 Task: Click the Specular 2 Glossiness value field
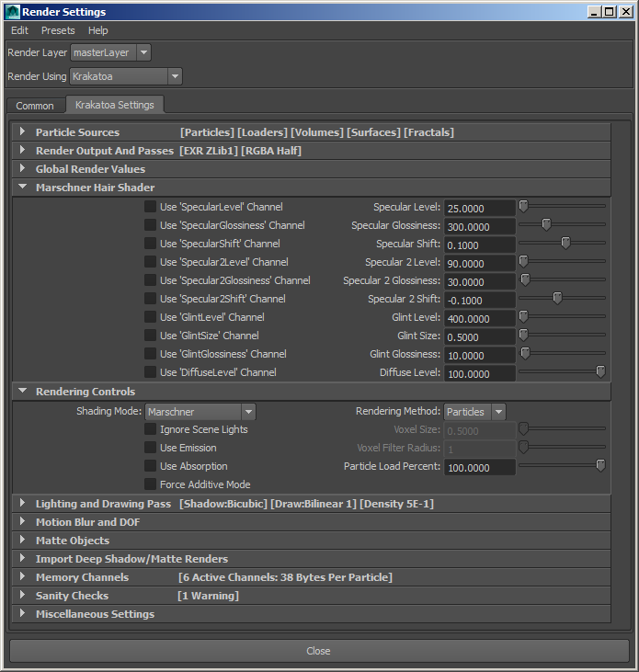pyautogui.click(x=480, y=282)
